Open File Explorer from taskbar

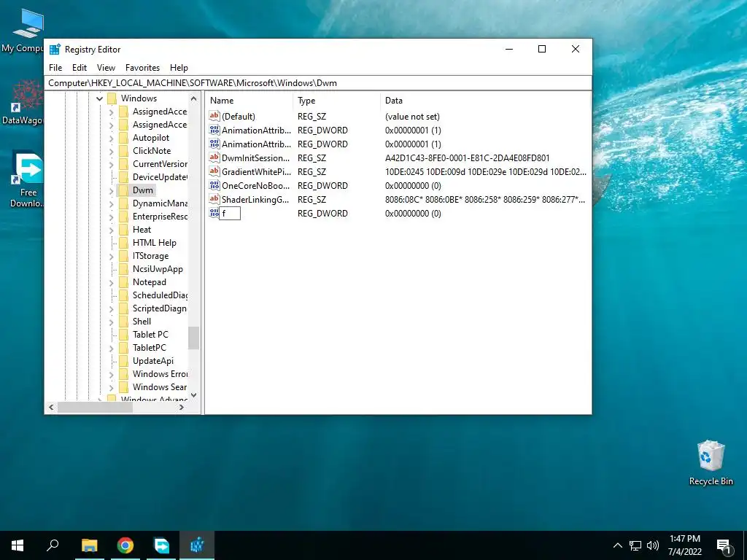tap(89, 545)
